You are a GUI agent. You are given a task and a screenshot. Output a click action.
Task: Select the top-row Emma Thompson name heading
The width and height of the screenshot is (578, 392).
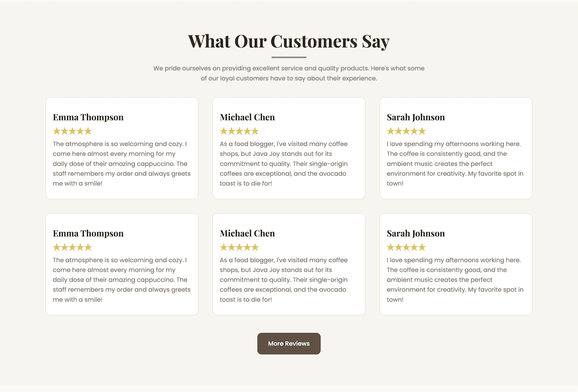coord(88,117)
